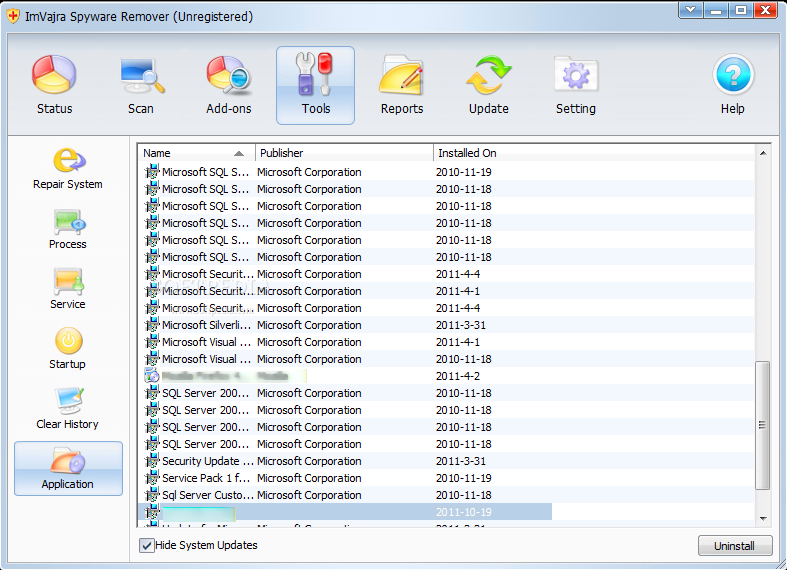Click the 2011-10-19 date in selected row
The height and width of the screenshot is (570, 787).
click(464, 512)
